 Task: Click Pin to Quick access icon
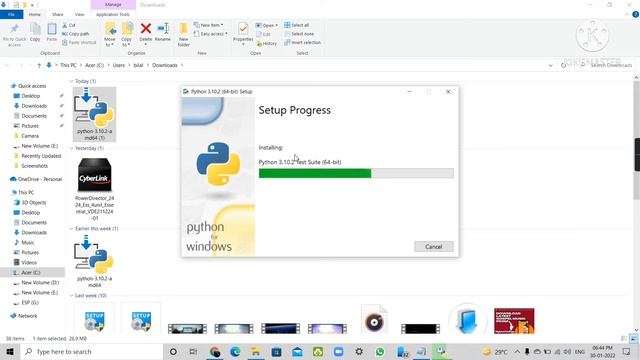point(14,34)
